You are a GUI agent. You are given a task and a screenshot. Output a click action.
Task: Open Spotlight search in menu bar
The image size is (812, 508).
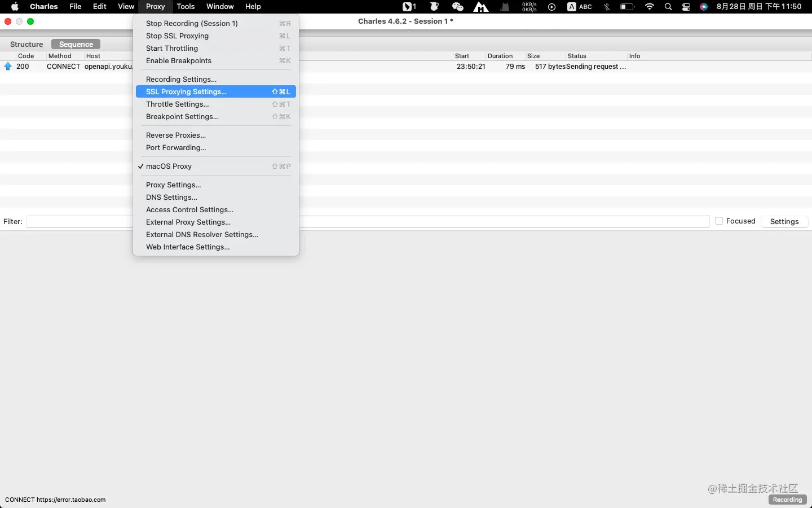(x=668, y=7)
